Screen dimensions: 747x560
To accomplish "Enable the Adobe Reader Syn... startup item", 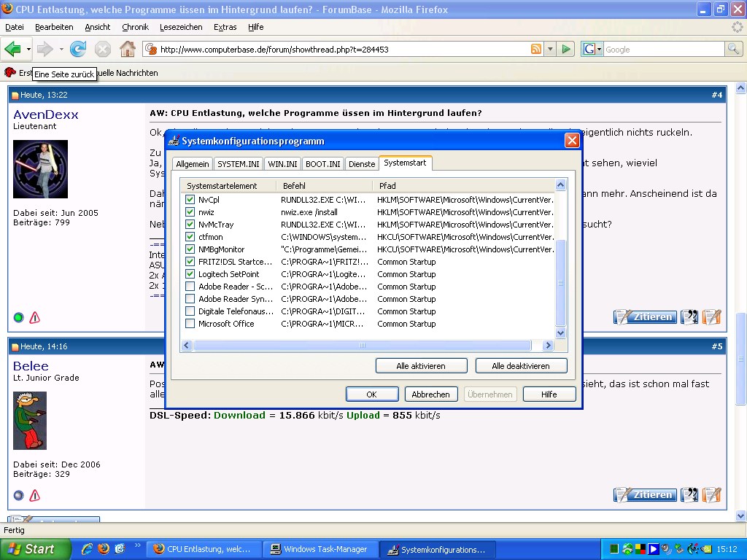I will 190,298.
